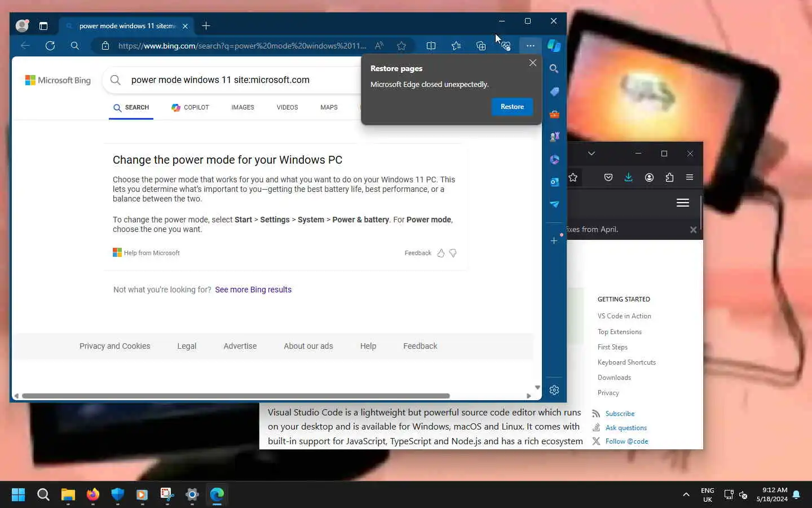
Task: Switch to the IMAGES tab
Action: click(242, 107)
